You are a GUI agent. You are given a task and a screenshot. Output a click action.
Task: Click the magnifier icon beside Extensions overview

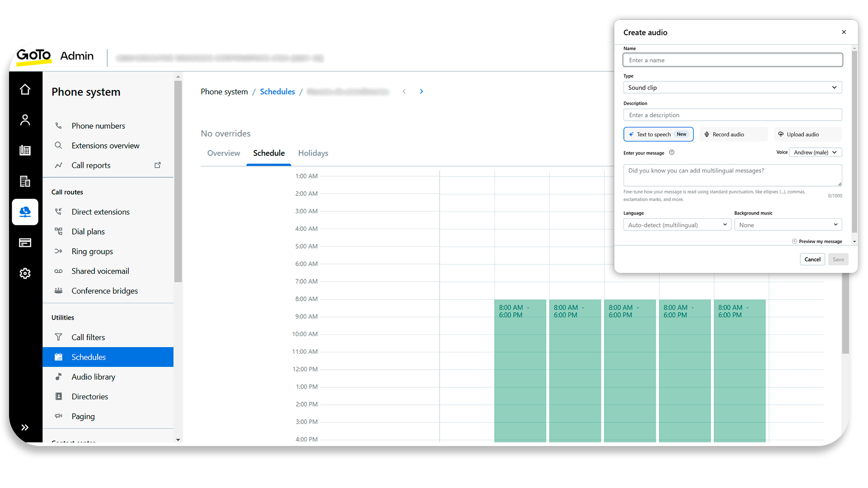click(x=58, y=145)
